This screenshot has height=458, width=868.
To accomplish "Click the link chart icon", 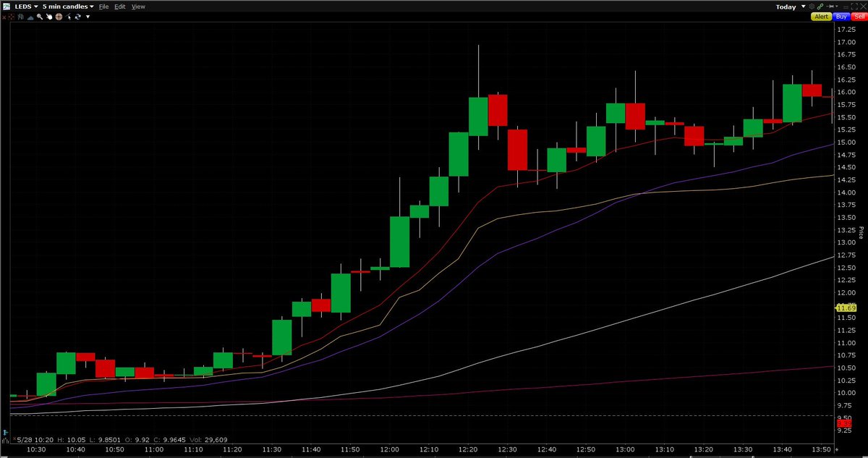I will tap(820, 7).
